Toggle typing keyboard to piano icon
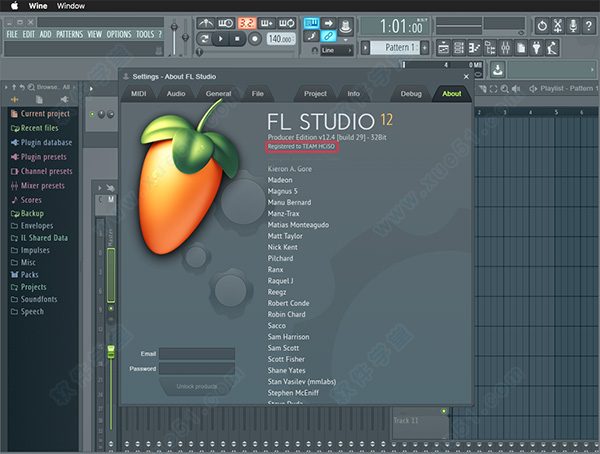Viewport: 600px width, 454px height. [311, 23]
